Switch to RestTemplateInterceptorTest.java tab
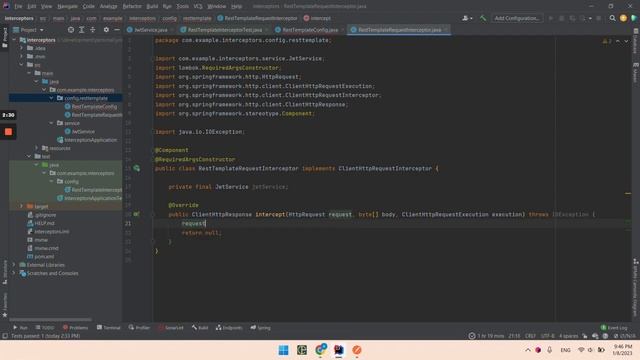The width and height of the screenshot is (640, 360). [224, 30]
